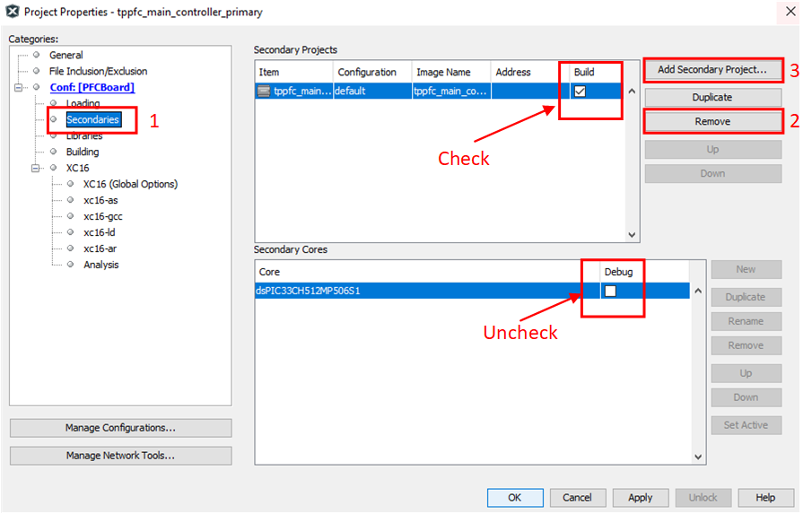Click the Cancel button
The height and width of the screenshot is (514, 812).
[578, 498]
